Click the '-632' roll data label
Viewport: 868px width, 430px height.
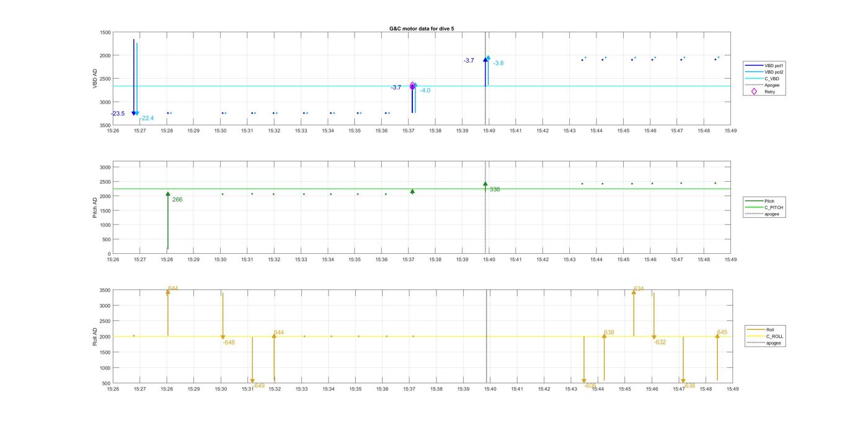660,343
